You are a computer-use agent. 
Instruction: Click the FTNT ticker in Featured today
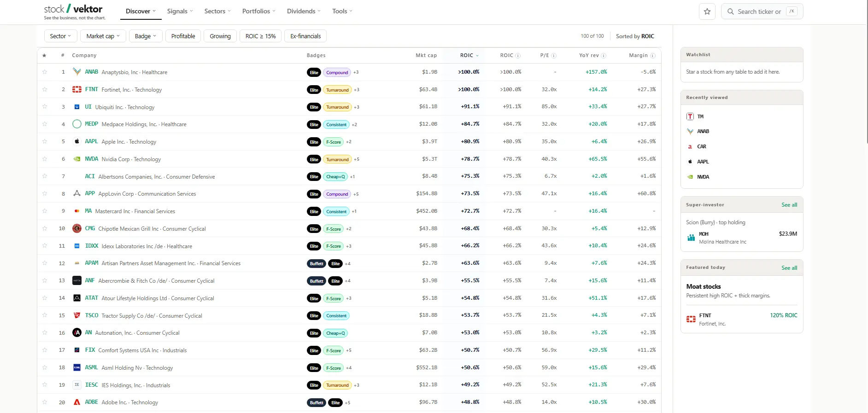click(x=705, y=315)
